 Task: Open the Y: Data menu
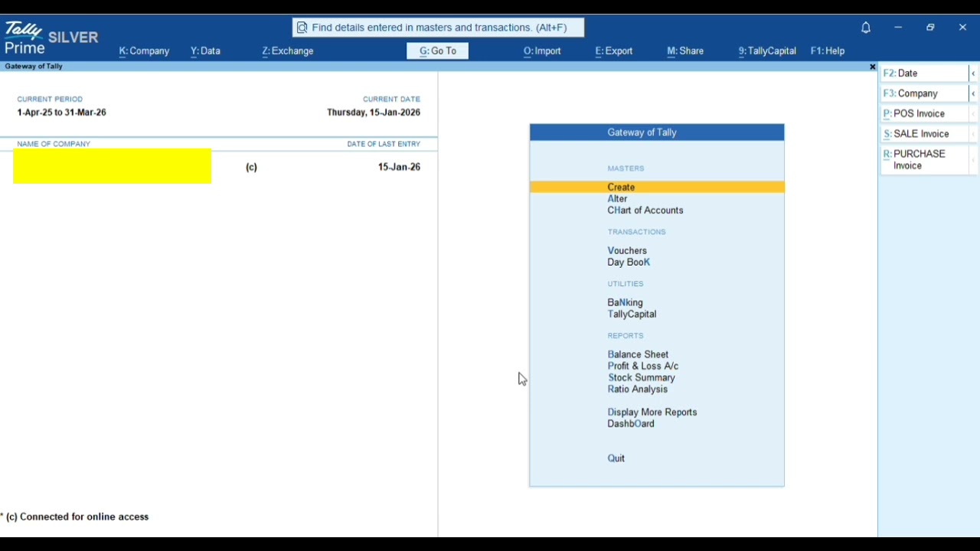tap(205, 51)
